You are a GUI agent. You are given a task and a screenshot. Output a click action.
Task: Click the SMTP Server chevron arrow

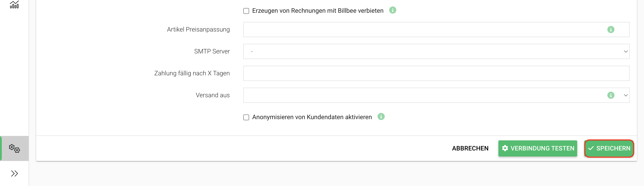[x=626, y=51]
